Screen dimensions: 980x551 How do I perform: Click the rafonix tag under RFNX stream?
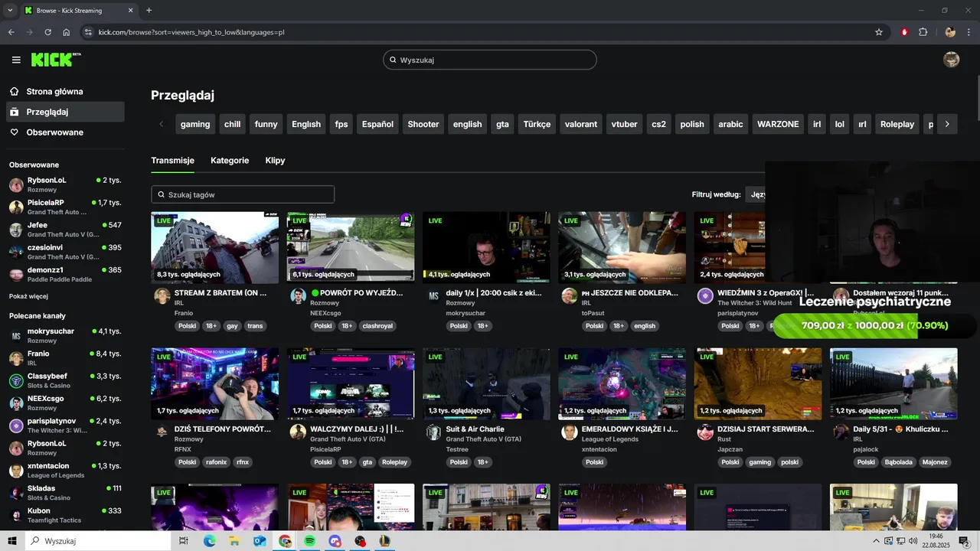(x=216, y=462)
